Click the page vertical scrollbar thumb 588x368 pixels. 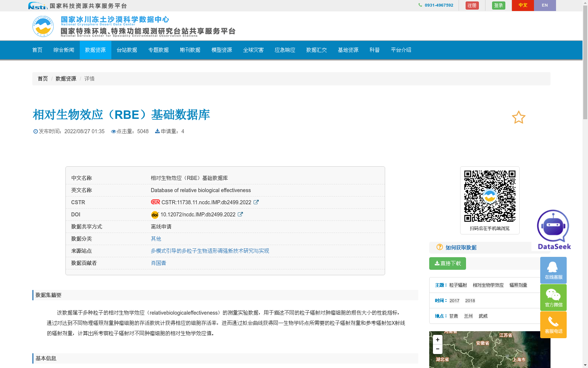coord(585,63)
